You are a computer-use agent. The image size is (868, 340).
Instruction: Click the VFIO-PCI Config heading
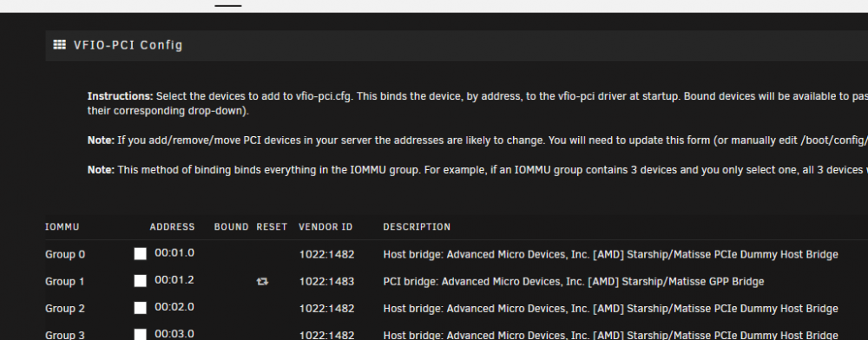[x=128, y=45]
